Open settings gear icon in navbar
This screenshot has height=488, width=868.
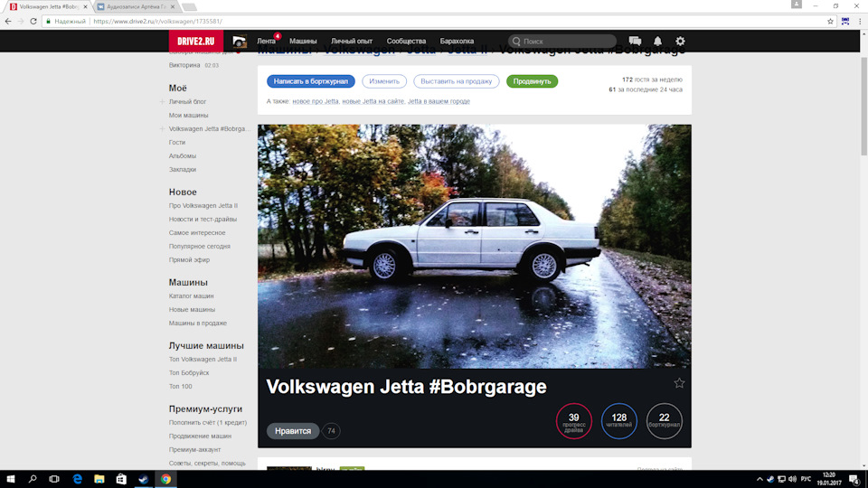680,41
